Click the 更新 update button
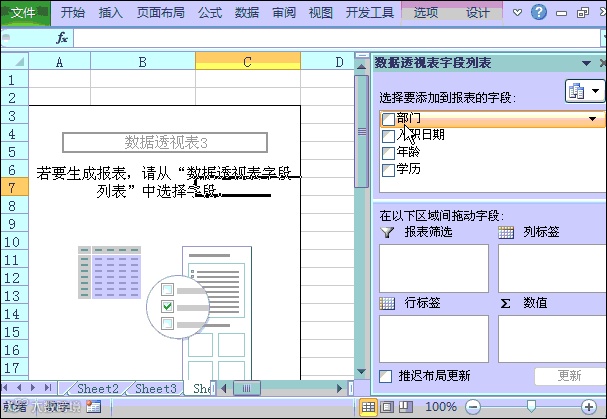 569,376
